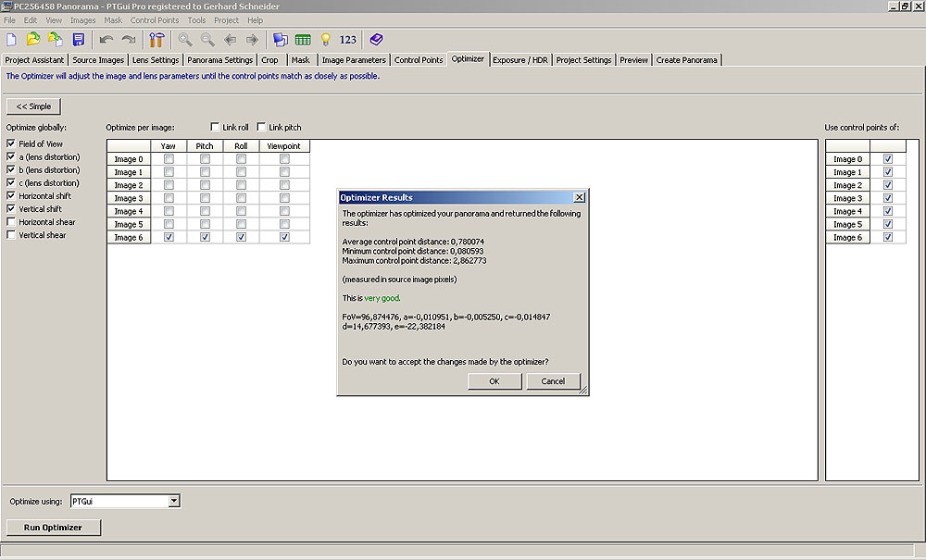
Task: Click the Run Optimizer button
Action: (x=53, y=528)
